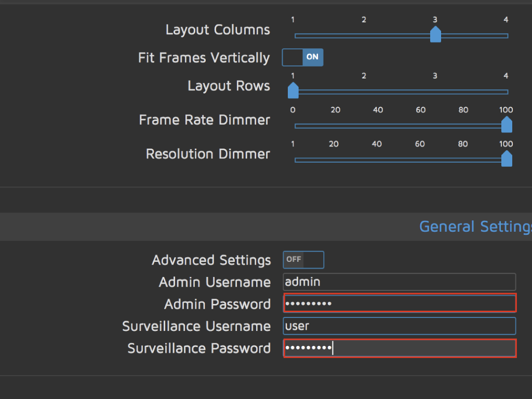Viewport: 532px width, 399px height.
Task: Click the Layout Rows slider handle
Action: click(293, 90)
